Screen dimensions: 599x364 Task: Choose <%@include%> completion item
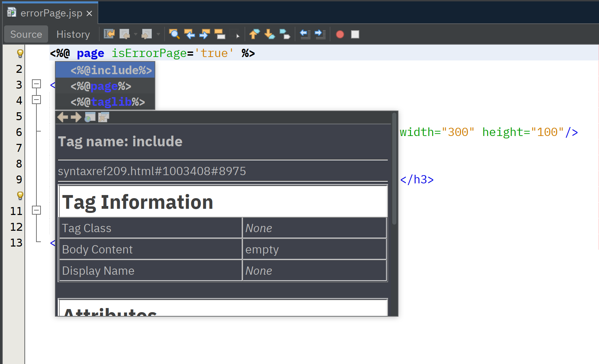105,70
